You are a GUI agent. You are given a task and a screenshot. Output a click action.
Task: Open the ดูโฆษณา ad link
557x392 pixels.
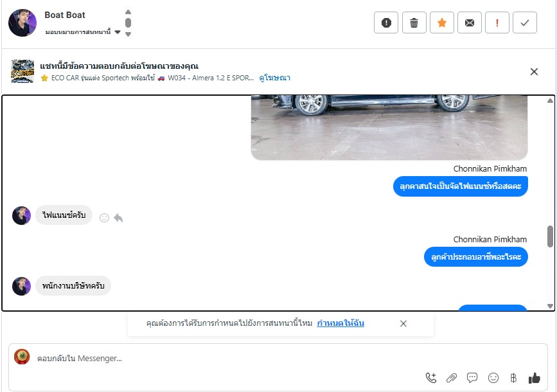pos(274,78)
